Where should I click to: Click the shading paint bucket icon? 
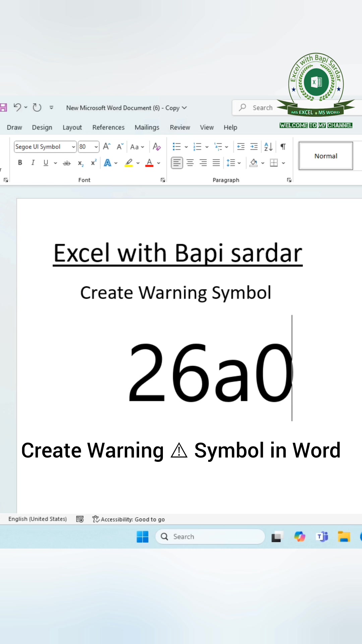[x=254, y=163]
